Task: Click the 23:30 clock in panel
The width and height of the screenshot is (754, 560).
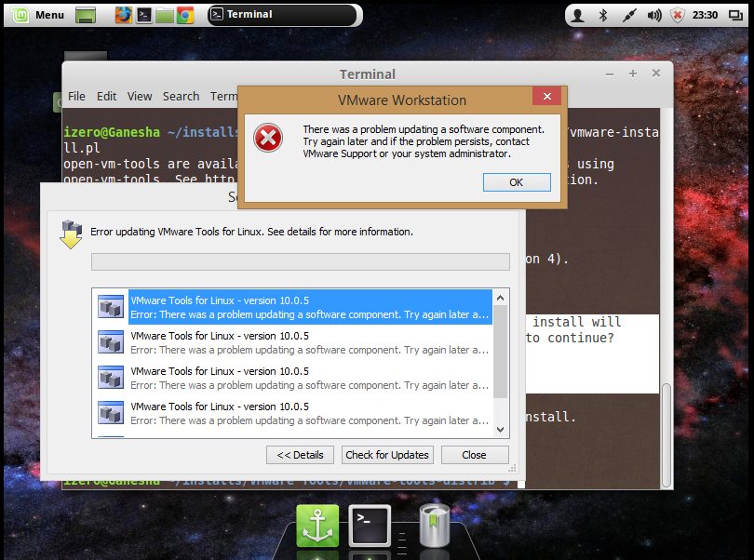Action: click(x=705, y=16)
